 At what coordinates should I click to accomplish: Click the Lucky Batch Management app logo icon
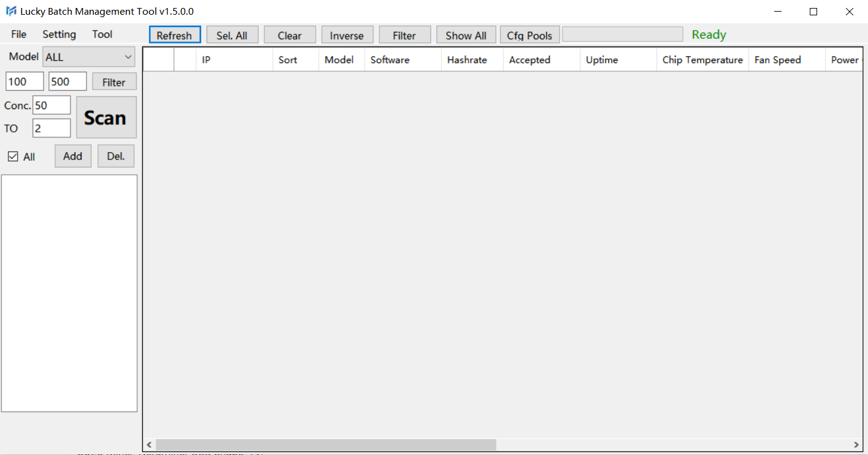tap(11, 12)
